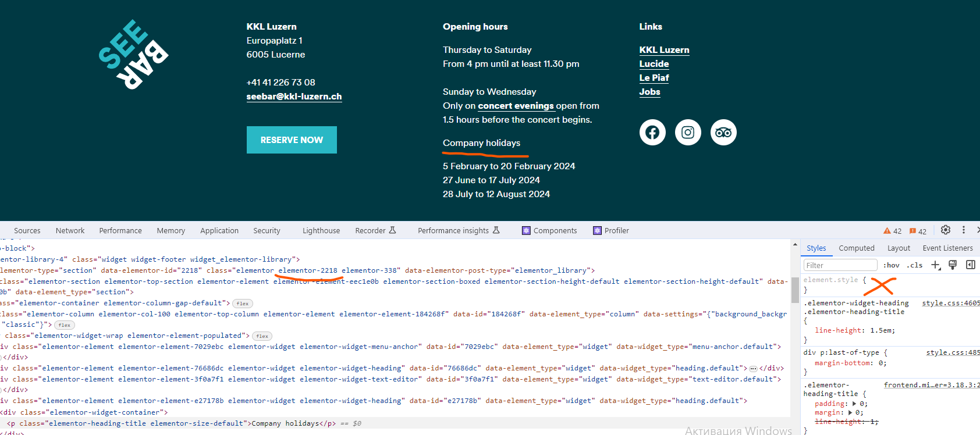The height and width of the screenshot is (435, 980).
Task: Select the Event Listeners pane tab
Action: point(947,248)
